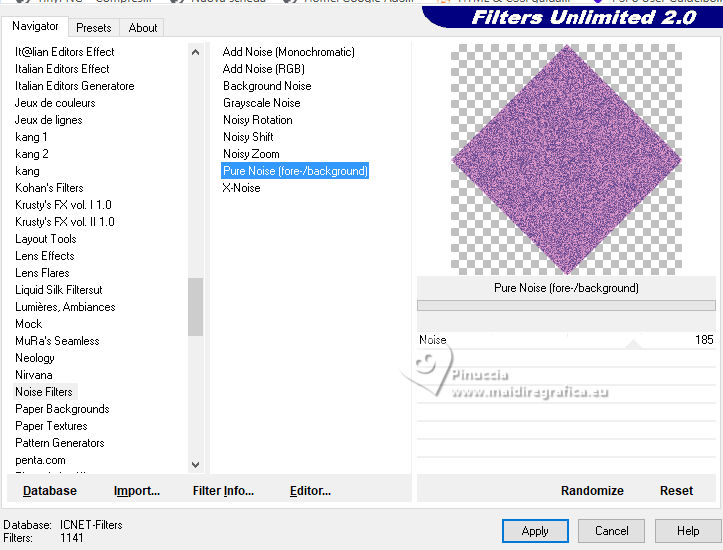The width and height of the screenshot is (723, 550).
Task: Click the category list scrollbar thumb
Action: point(196,307)
